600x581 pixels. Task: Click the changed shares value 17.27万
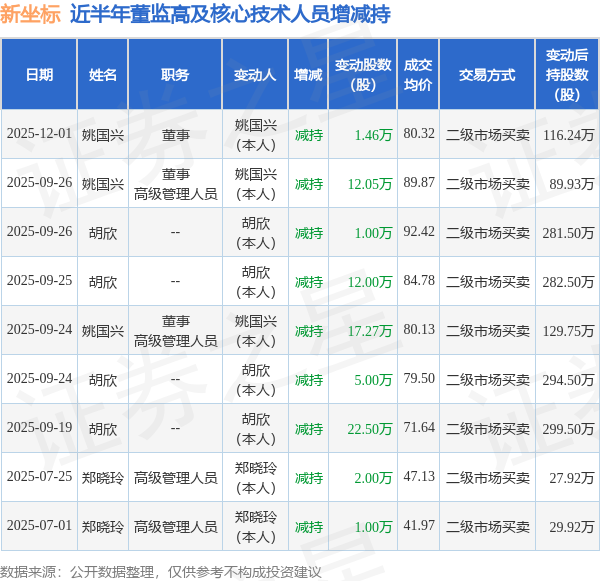tap(370, 331)
